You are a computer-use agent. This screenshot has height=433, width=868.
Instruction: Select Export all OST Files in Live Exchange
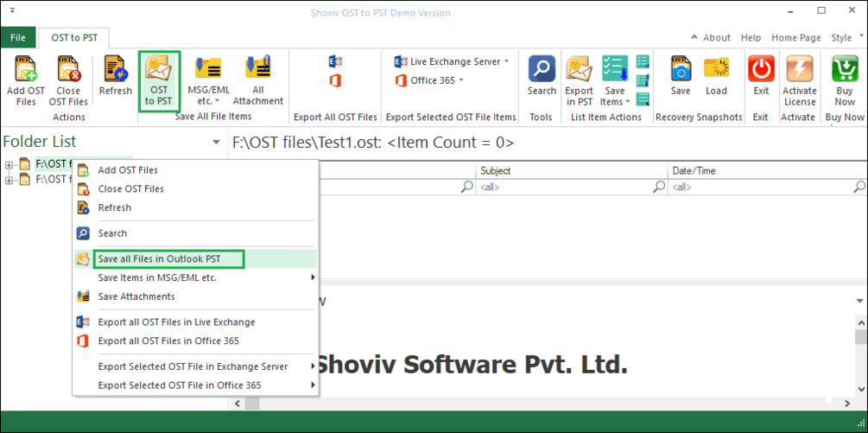coord(195,322)
